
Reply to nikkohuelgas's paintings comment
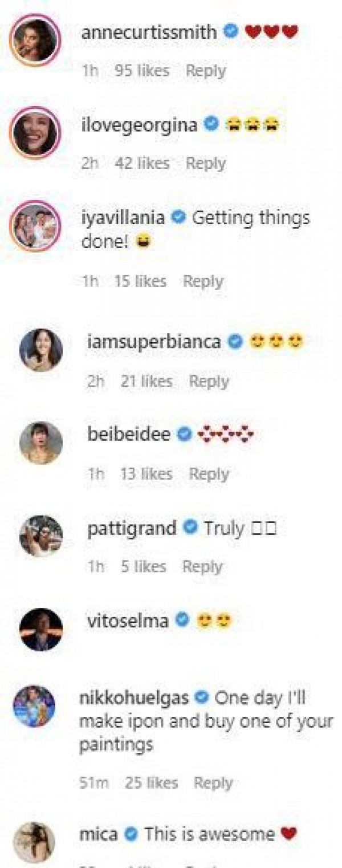point(214,782)
